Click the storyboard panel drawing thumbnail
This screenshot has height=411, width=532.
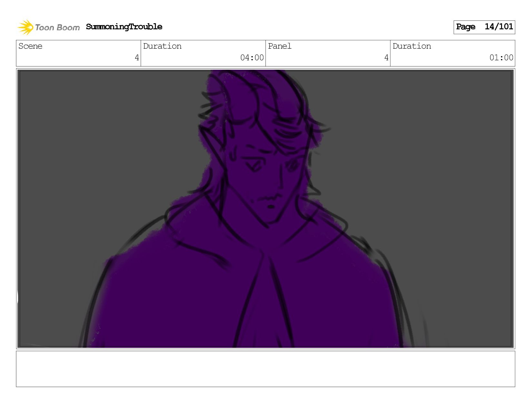(265, 209)
